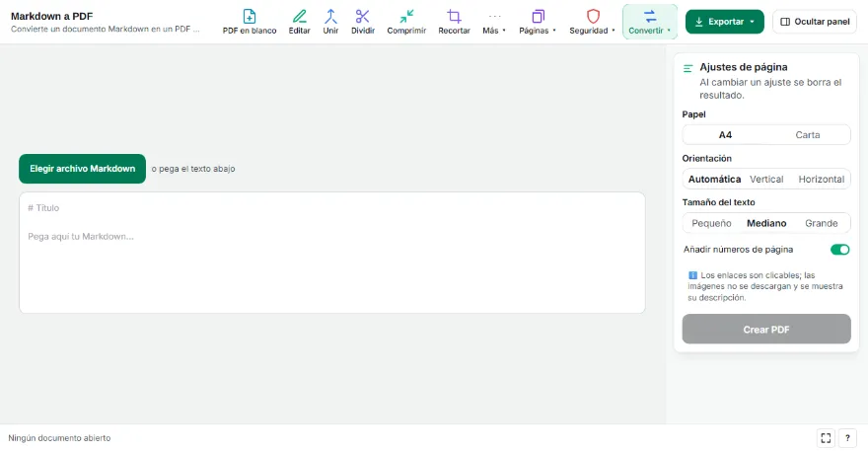Open the help question mark button

[847, 438]
